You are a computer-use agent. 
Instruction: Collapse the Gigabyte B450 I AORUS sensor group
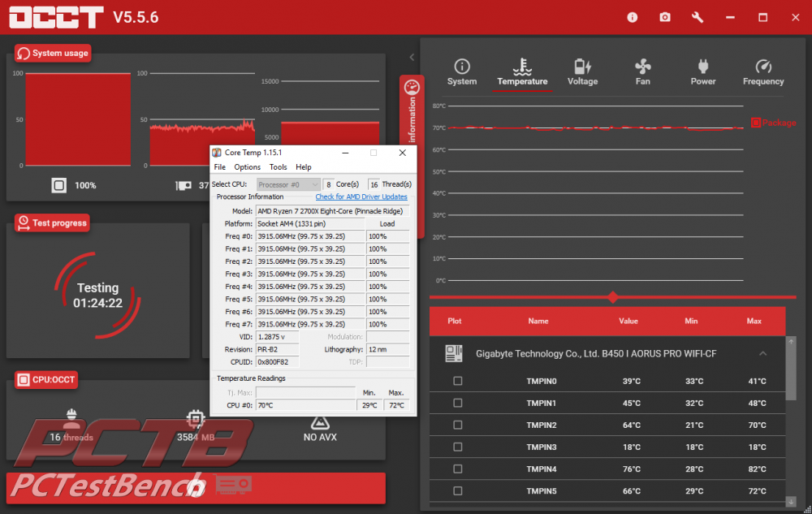(x=762, y=354)
